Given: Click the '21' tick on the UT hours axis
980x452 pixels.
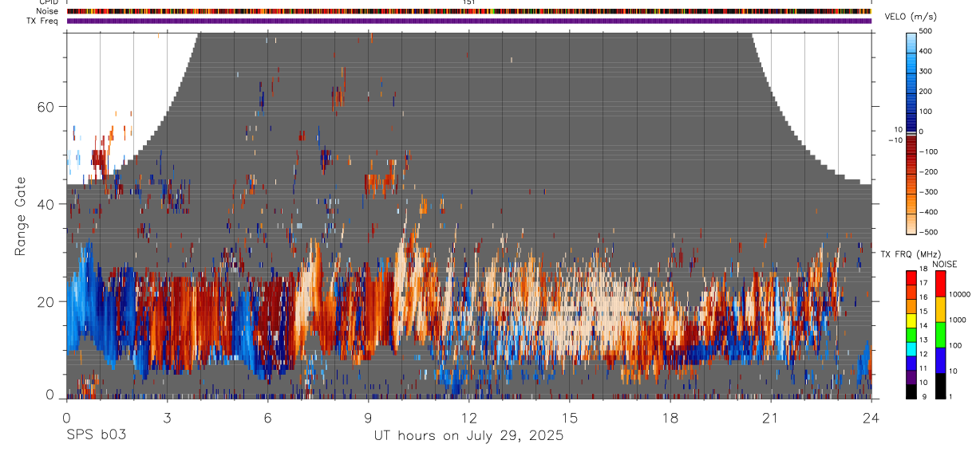Looking at the screenshot, I should pyautogui.click(x=770, y=418).
